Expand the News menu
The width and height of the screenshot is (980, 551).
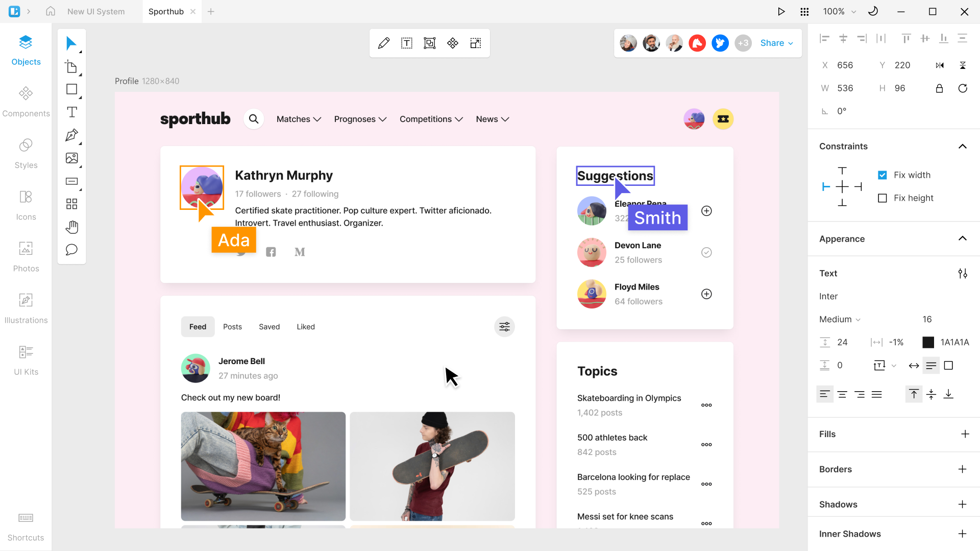(x=493, y=119)
